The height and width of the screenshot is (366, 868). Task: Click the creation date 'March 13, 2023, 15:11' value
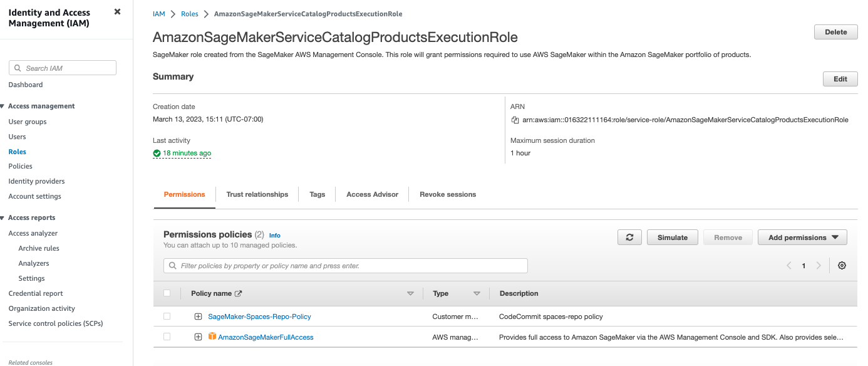[208, 119]
